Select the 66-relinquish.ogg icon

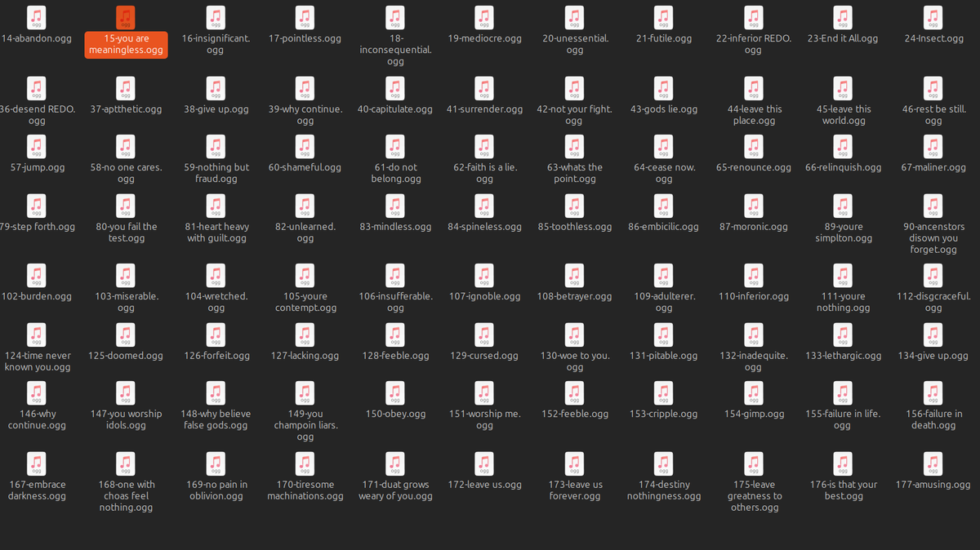pos(844,146)
